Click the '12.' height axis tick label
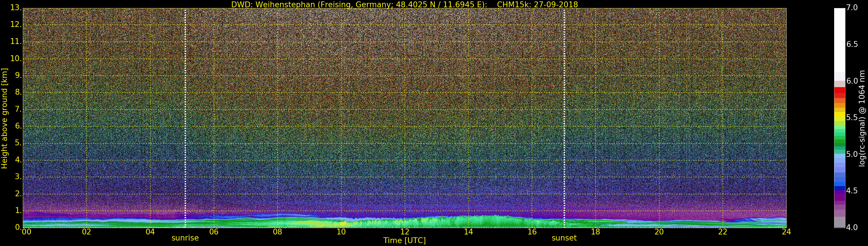This screenshot has height=246, width=868. tap(16, 25)
